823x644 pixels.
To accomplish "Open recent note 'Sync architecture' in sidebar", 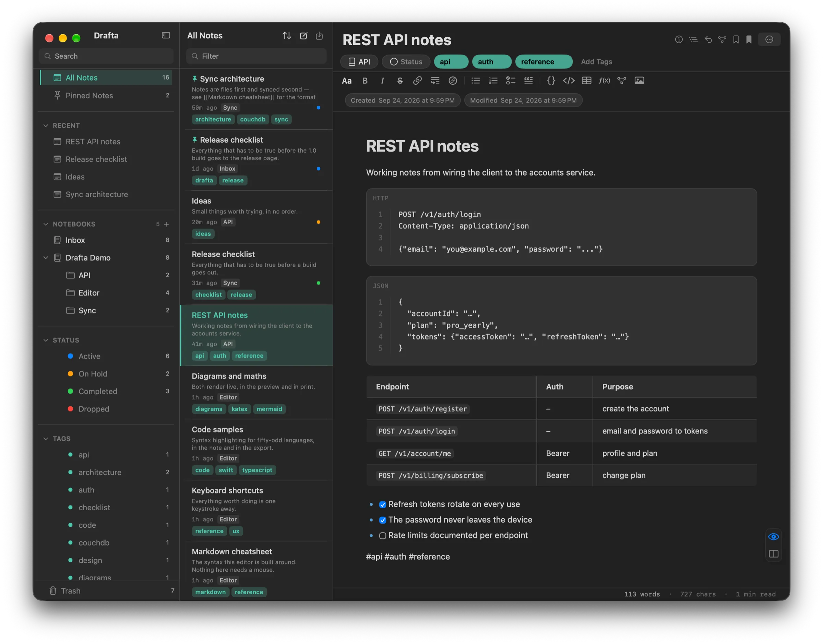I will click(107, 194).
